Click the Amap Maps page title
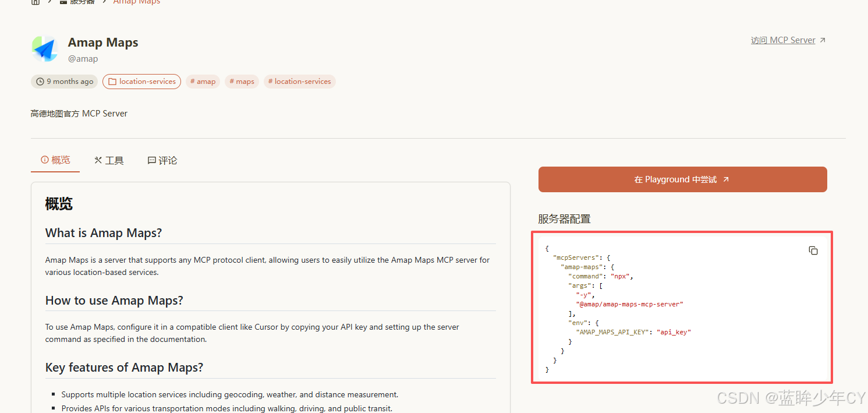Image resolution: width=868 pixels, height=413 pixels. (103, 43)
